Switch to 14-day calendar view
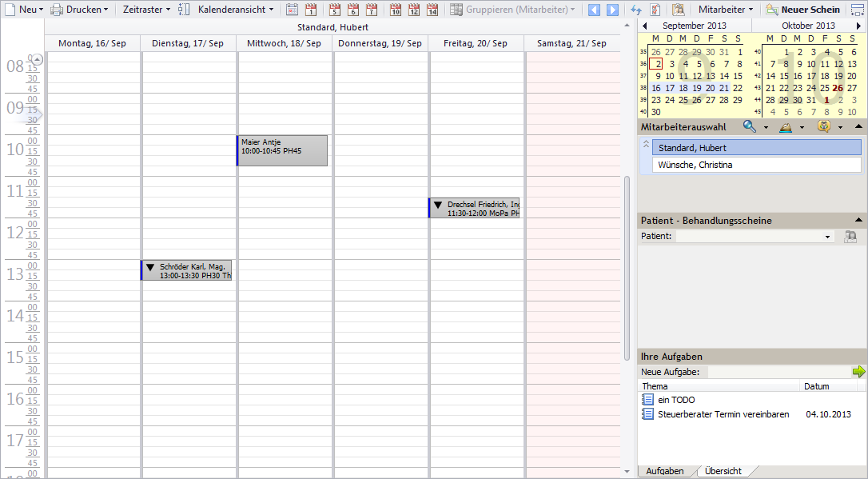This screenshot has height=479, width=868. click(433, 10)
